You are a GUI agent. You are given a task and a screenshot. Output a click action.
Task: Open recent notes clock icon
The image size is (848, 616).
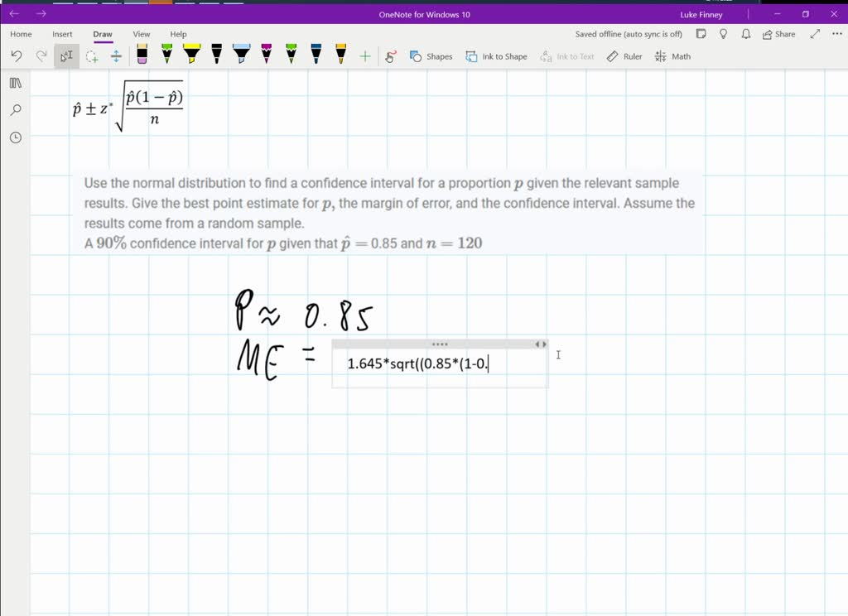pyautogui.click(x=15, y=137)
